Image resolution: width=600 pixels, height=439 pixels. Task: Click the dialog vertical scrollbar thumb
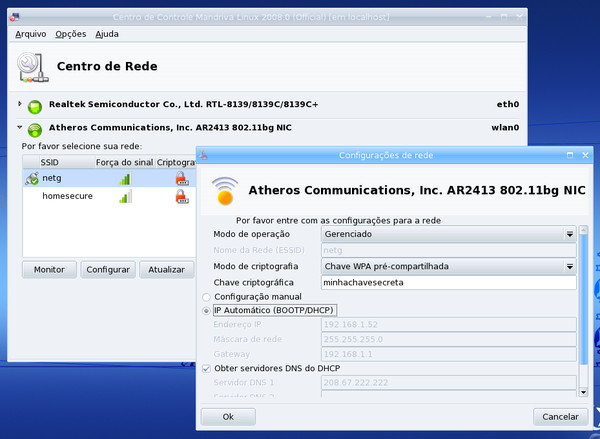[584, 299]
